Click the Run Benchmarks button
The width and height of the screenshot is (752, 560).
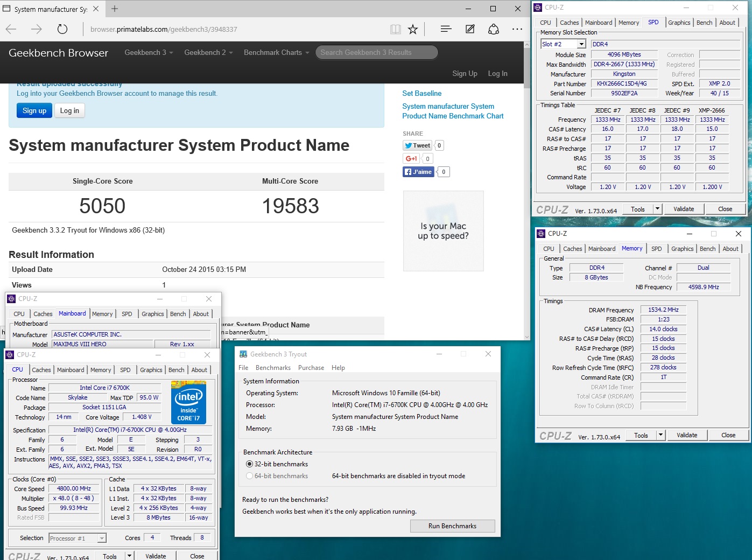coord(452,526)
